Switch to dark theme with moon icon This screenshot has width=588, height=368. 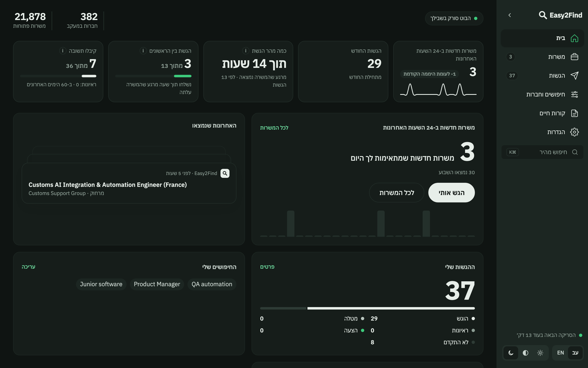[511, 353]
